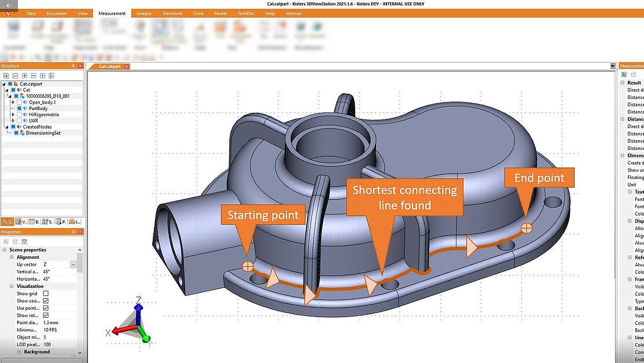The image size is (644, 363).
Task: Select the PartBody tree node
Action: coord(38,108)
